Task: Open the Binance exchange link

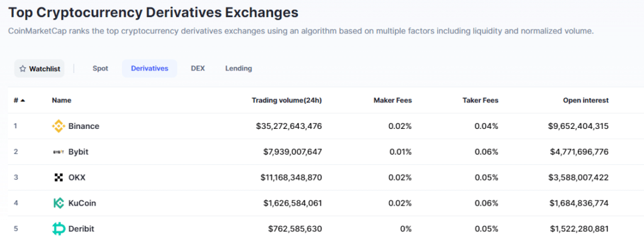Action: coord(84,126)
